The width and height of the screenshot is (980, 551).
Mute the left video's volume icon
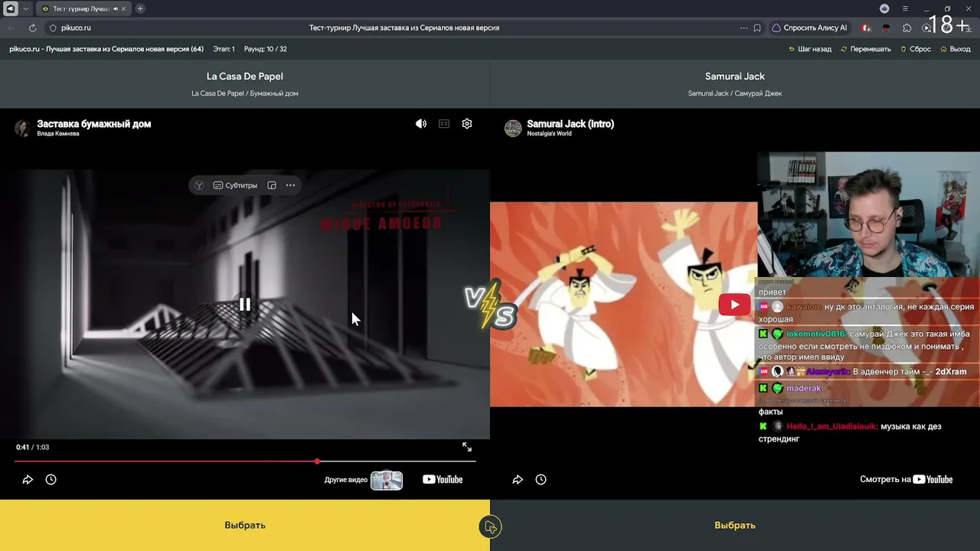click(x=421, y=124)
